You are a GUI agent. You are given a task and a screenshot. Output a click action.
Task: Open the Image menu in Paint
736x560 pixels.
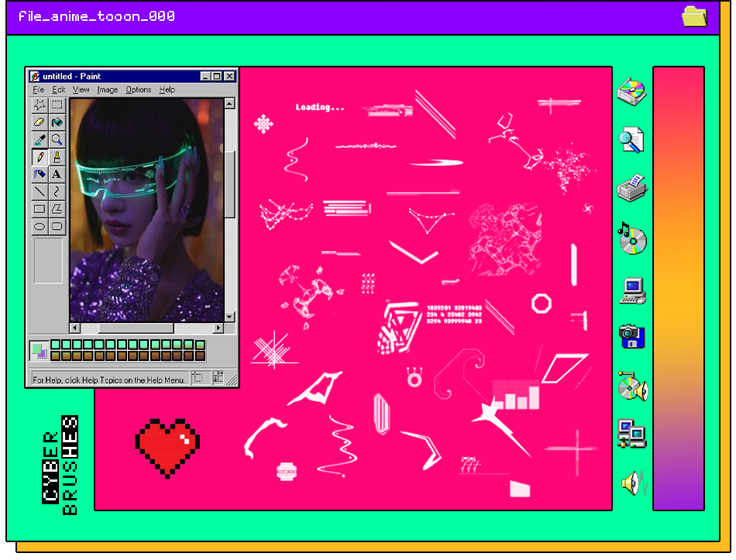coord(108,90)
